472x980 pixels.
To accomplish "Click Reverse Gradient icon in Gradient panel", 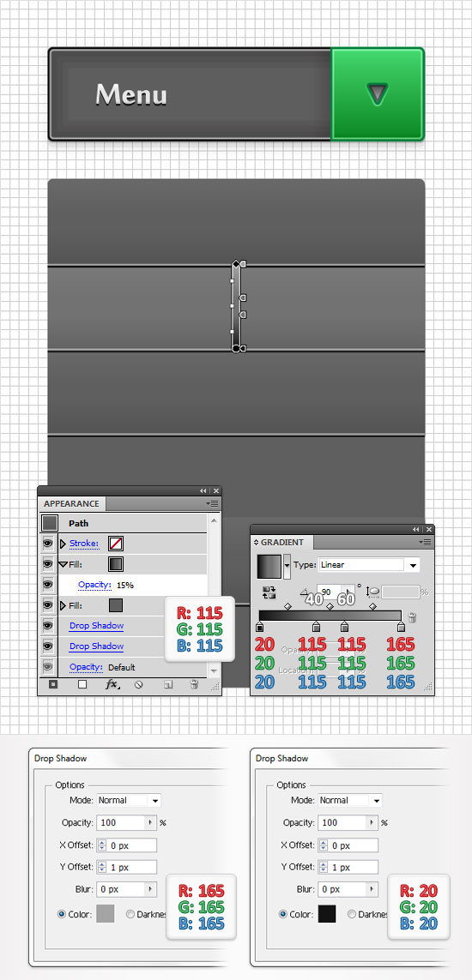I will [x=269, y=592].
